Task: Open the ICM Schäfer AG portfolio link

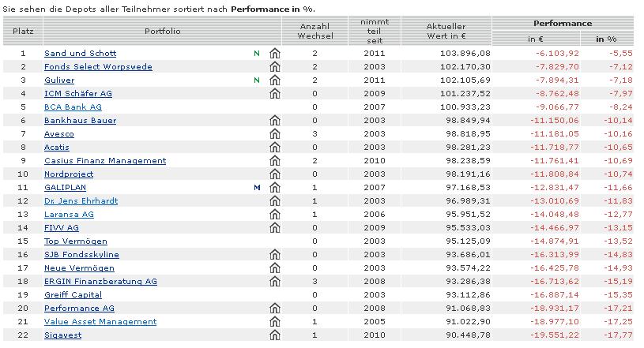Action: [78, 94]
